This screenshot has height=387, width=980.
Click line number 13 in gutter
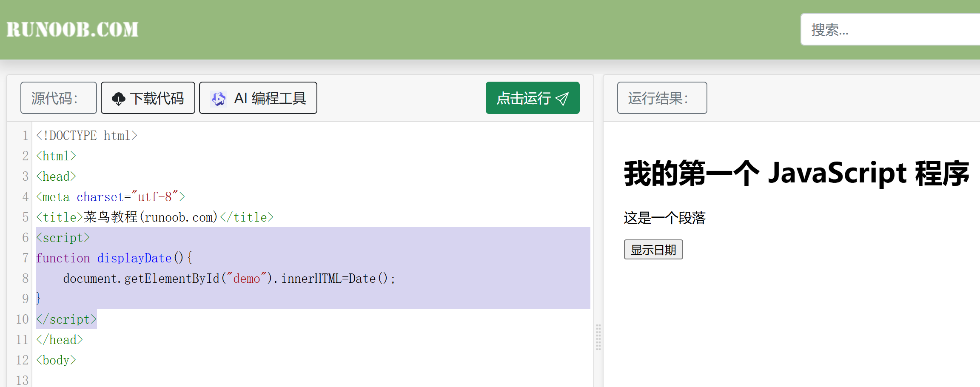tap(22, 380)
